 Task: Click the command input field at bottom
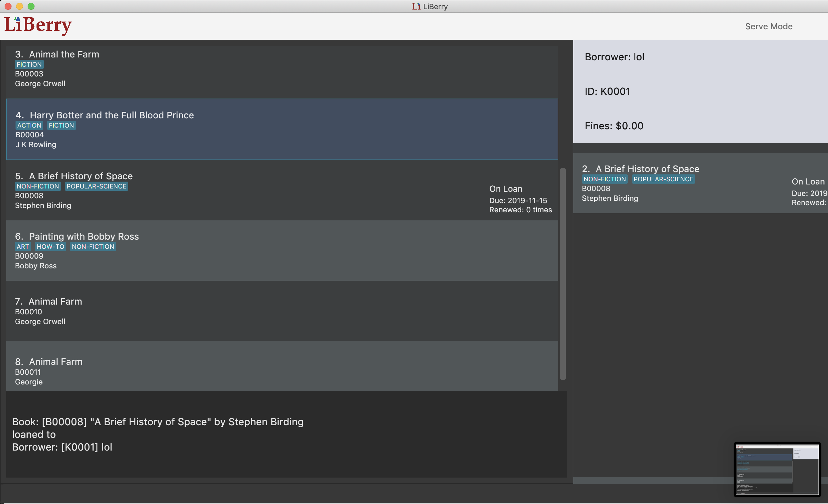pyautogui.click(x=286, y=494)
